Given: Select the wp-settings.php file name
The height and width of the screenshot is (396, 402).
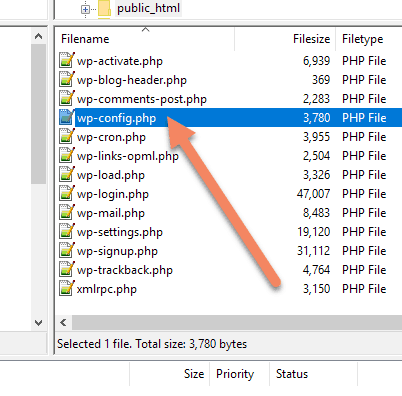Looking at the screenshot, I should pyautogui.click(x=120, y=232).
